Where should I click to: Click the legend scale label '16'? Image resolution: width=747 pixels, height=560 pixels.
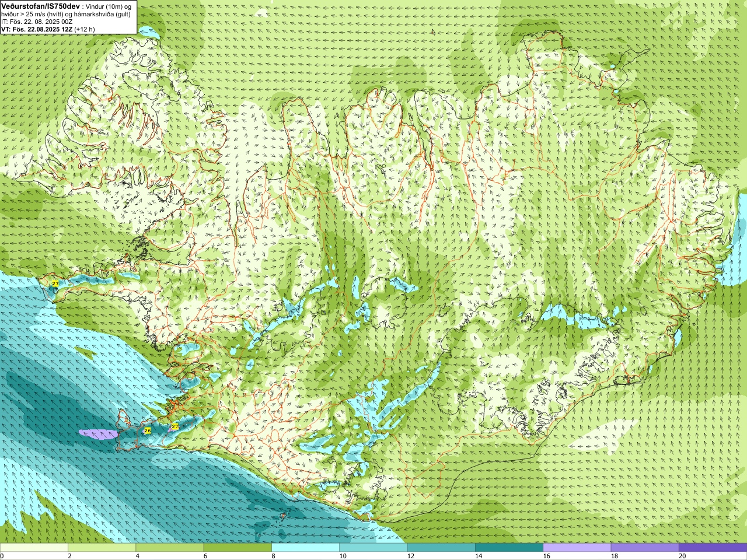click(546, 556)
